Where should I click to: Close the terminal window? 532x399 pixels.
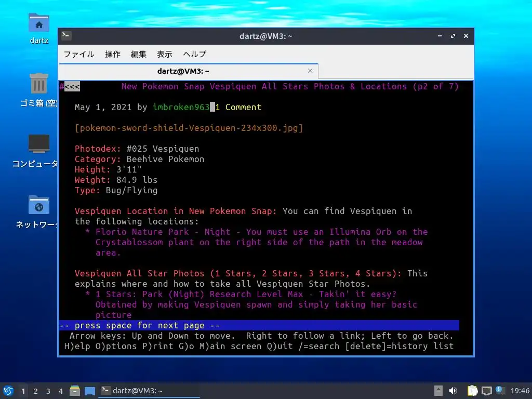pos(466,36)
